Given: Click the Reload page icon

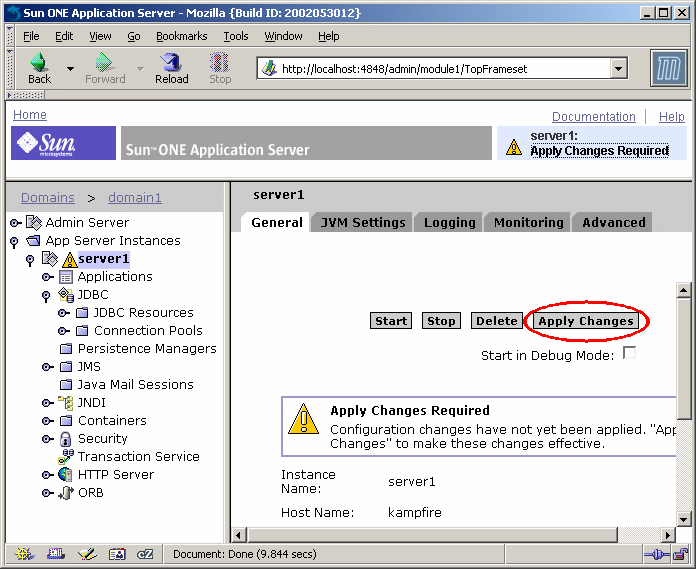Looking at the screenshot, I should (x=171, y=62).
